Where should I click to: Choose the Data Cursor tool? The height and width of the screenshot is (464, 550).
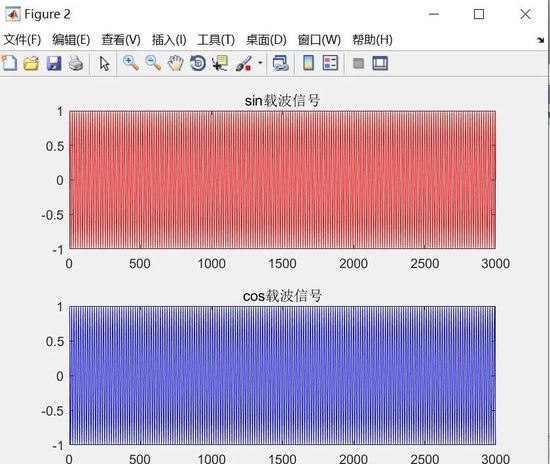(x=220, y=63)
